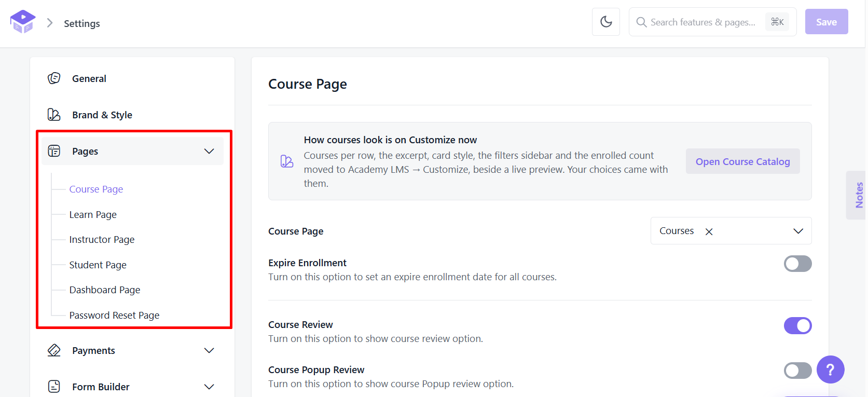Select Student Page in the sidebar
This screenshot has width=868, height=397.
[98, 265]
